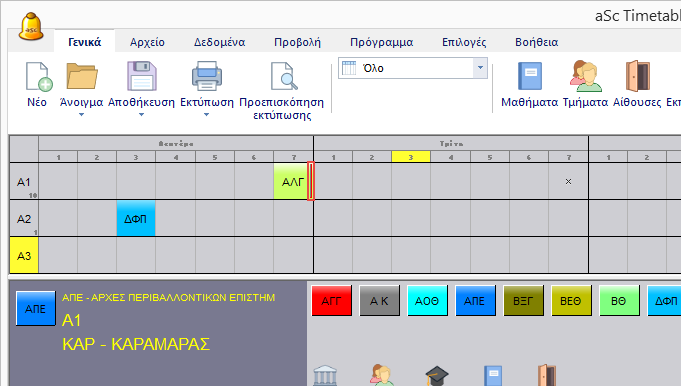Select the ΑΛΓ lesson in row A1
This screenshot has height=386, width=681.
point(292,181)
